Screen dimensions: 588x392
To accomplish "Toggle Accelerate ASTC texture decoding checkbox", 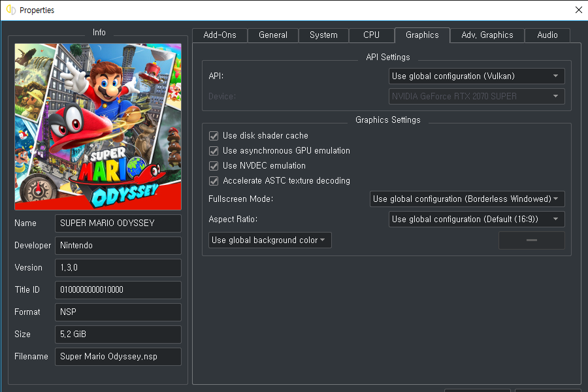I will [214, 181].
